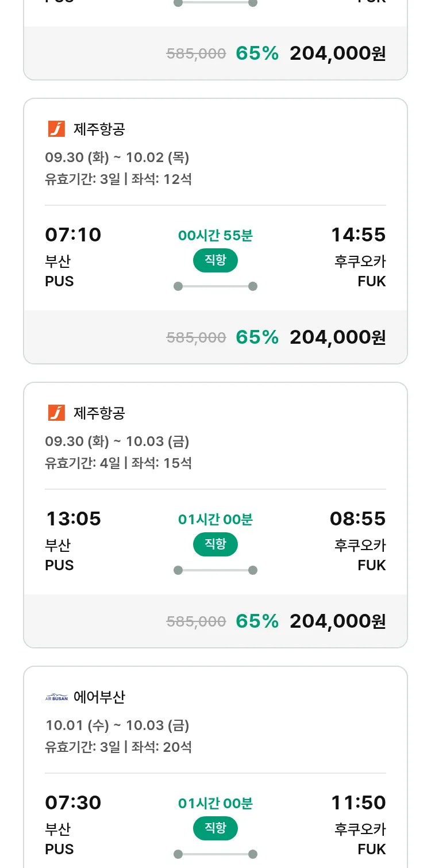Tap the 13:05 departure time from 부산
The width and height of the screenshot is (431, 868).
(73, 519)
